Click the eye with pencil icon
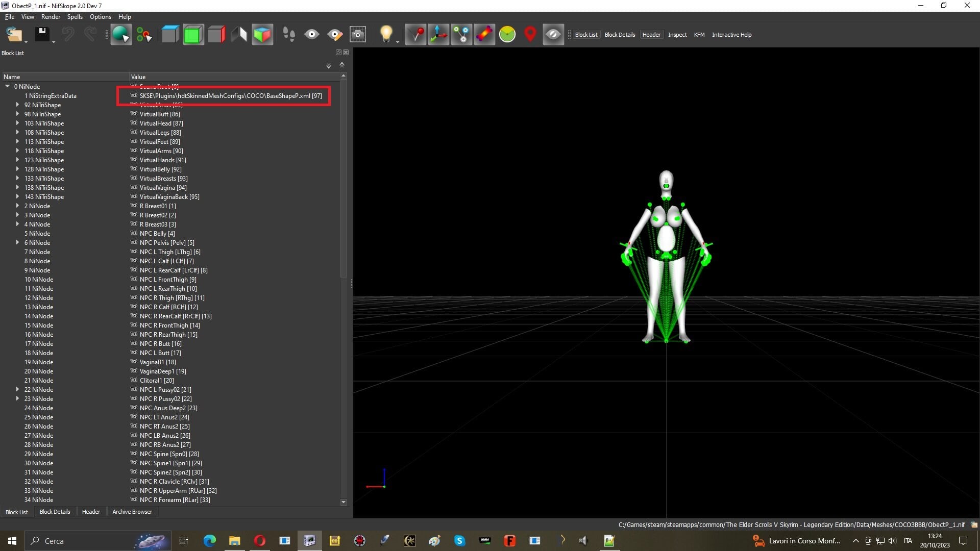Screen dimensions: 980x551 pyautogui.click(x=335, y=35)
